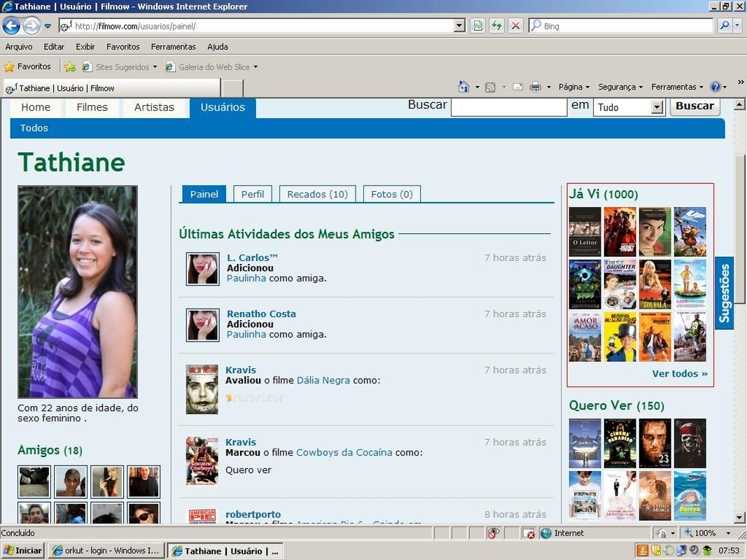Click the Windows Iniciar start button
The width and height of the screenshot is (747, 560).
pyautogui.click(x=23, y=551)
